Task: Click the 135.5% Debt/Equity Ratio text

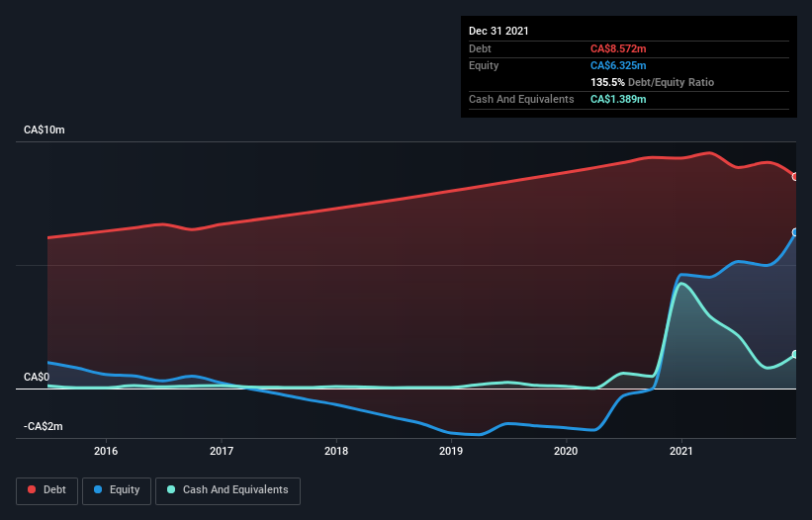Action: (x=652, y=82)
